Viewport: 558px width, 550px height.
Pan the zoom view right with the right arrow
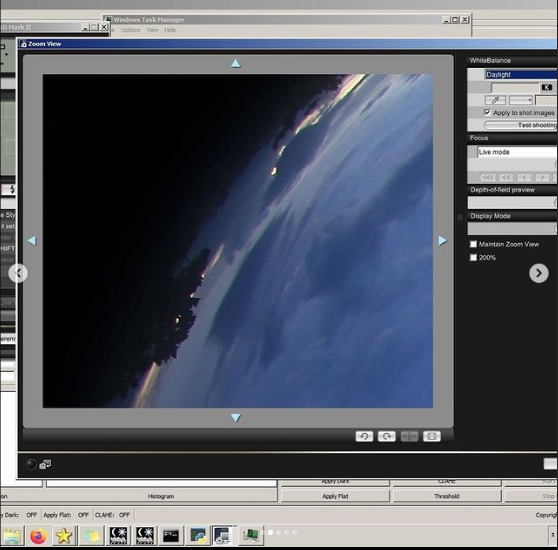pos(442,240)
